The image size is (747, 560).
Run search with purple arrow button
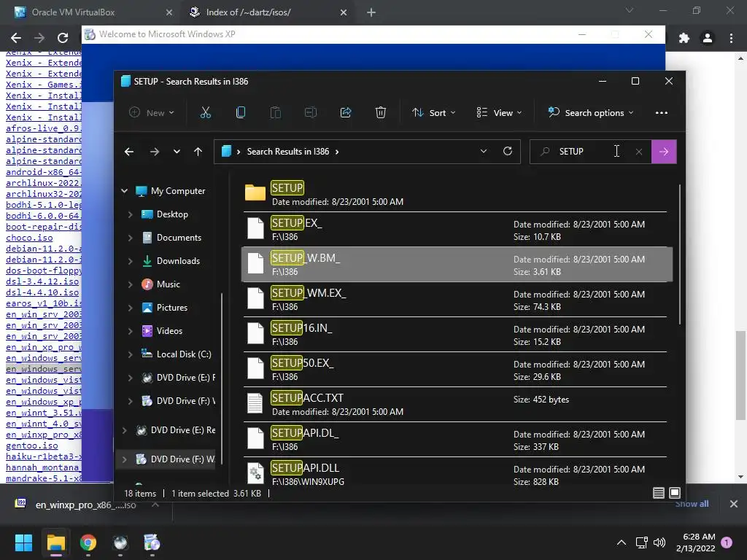[664, 152]
